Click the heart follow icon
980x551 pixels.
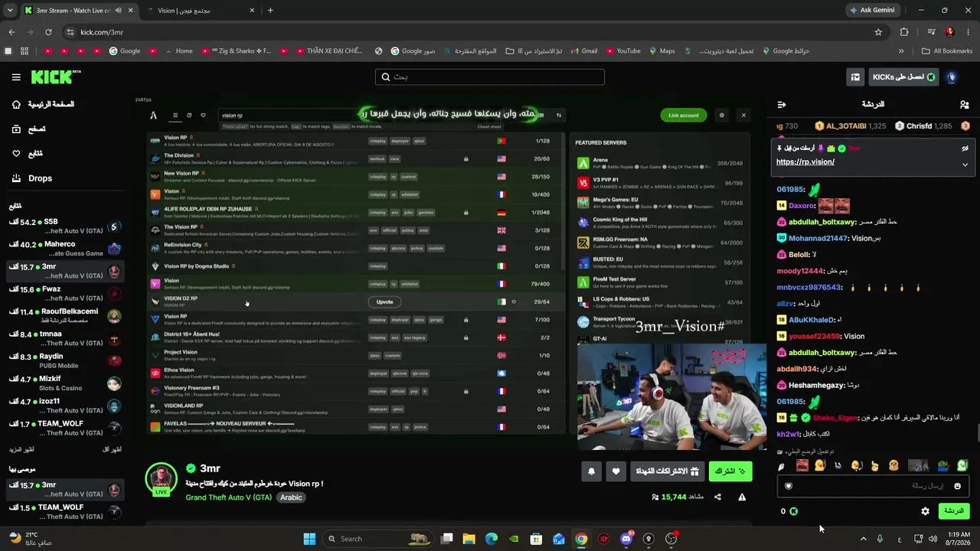click(616, 471)
